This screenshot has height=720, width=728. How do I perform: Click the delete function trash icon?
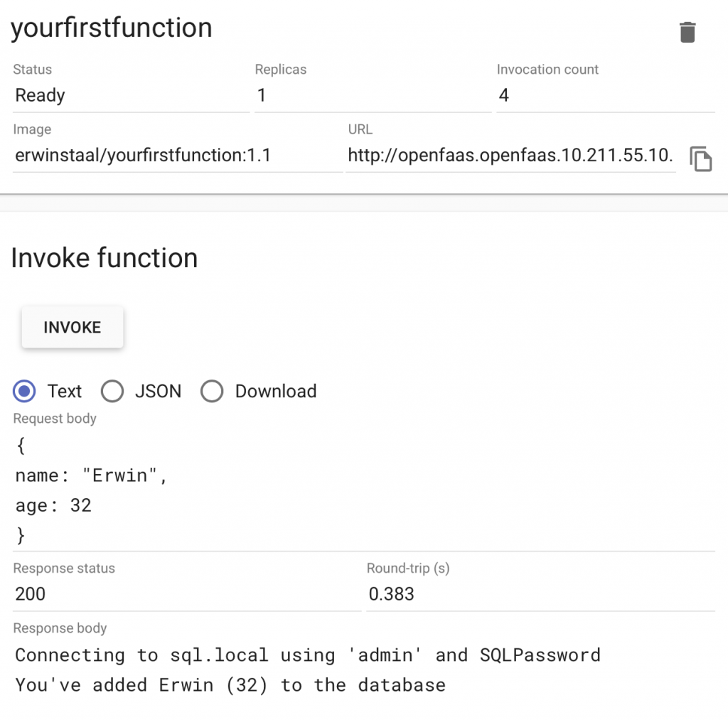click(x=687, y=31)
